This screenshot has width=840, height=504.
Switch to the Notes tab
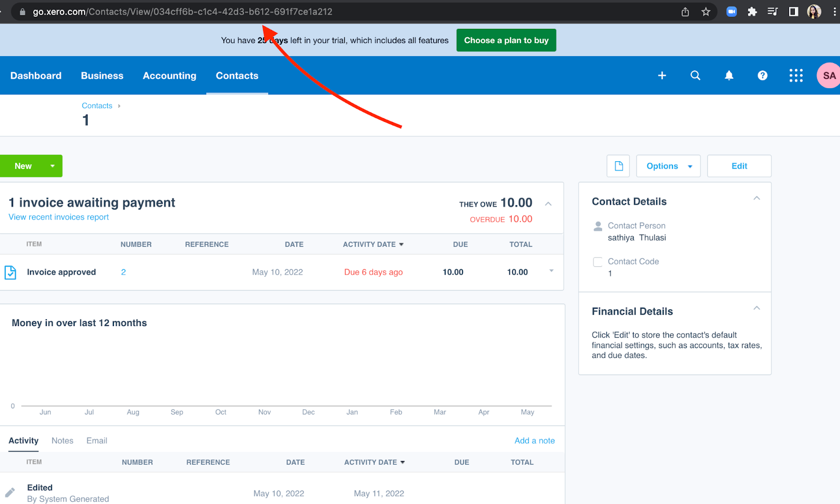62,440
